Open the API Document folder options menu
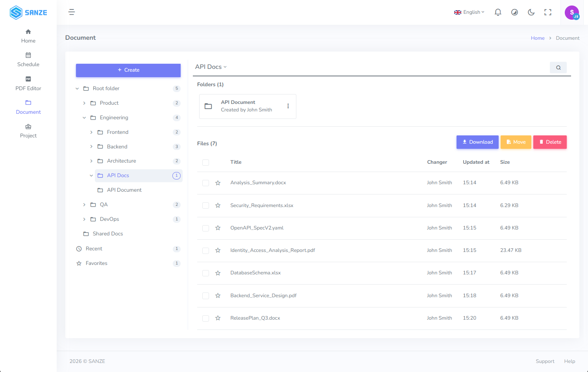Image resolution: width=588 pixels, height=372 pixels. pos(288,106)
